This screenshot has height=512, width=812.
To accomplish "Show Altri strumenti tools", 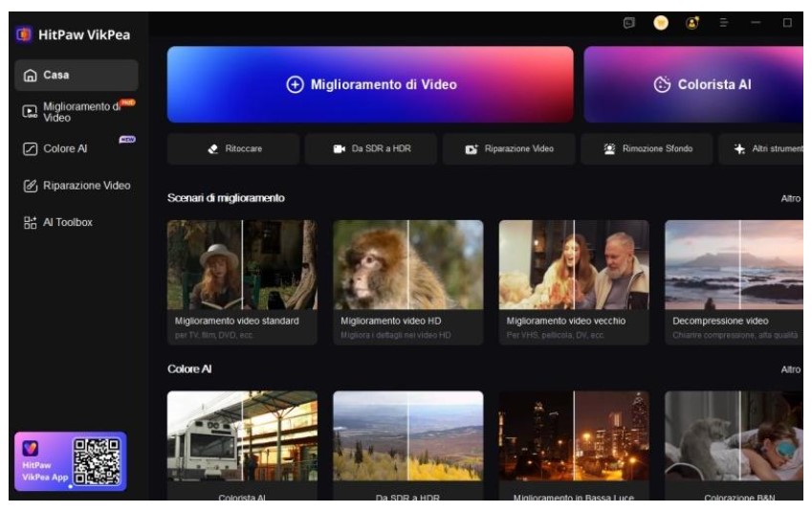I will pos(761,149).
